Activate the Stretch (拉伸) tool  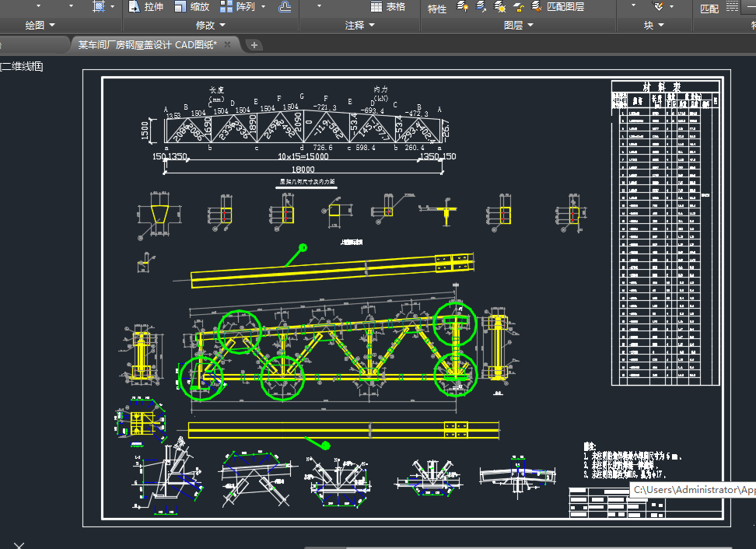tap(146, 6)
